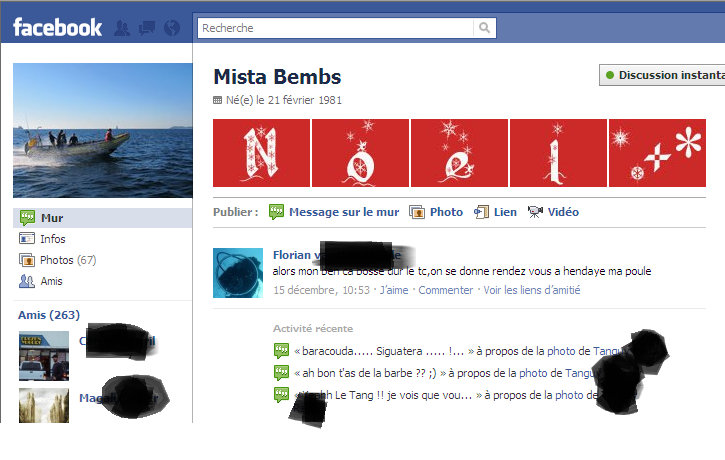Choose Photo in the publisher bar

[445, 212]
